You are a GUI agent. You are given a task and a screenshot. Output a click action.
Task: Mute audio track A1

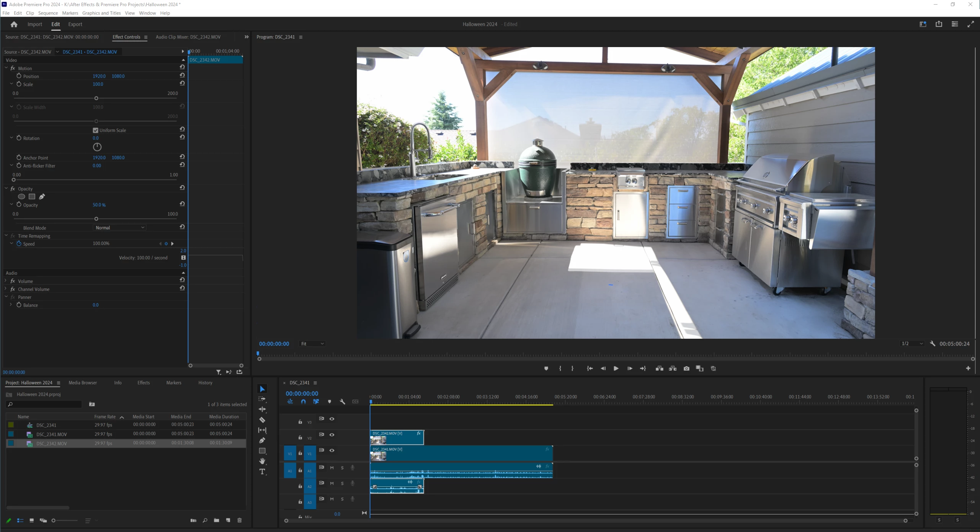click(x=332, y=468)
